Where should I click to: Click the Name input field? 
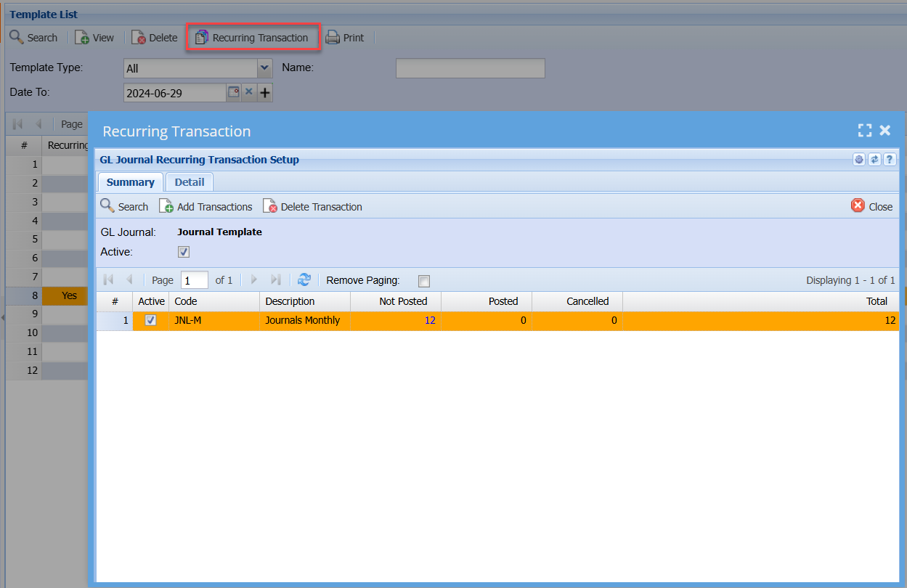tap(470, 68)
